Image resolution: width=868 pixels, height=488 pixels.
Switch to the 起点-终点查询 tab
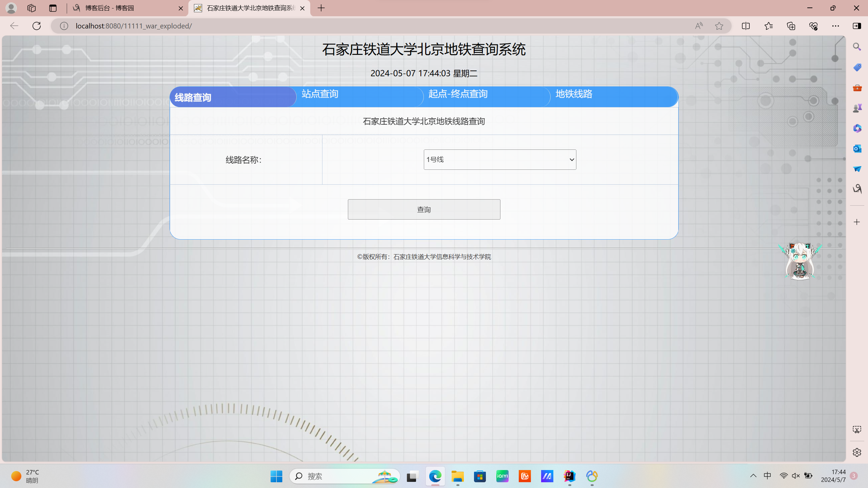(x=458, y=94)
